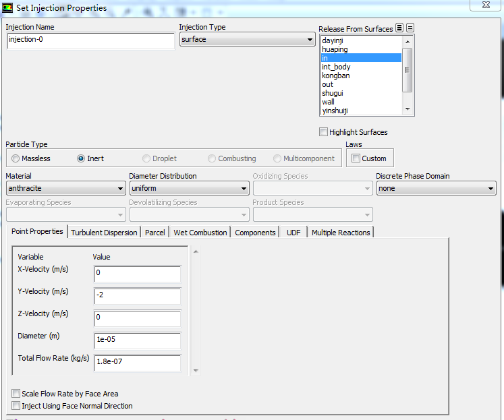This screenshot has height=420, width=504.
Task: Select surface dayinji in the list
Action: pos(361,40)
